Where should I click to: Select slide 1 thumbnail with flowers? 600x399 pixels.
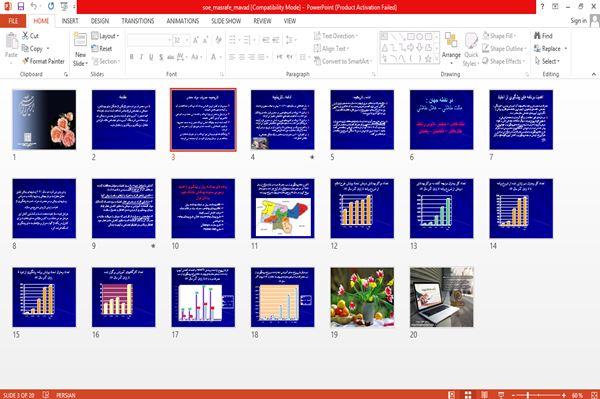pyautogui.click(x=44, y=119)
